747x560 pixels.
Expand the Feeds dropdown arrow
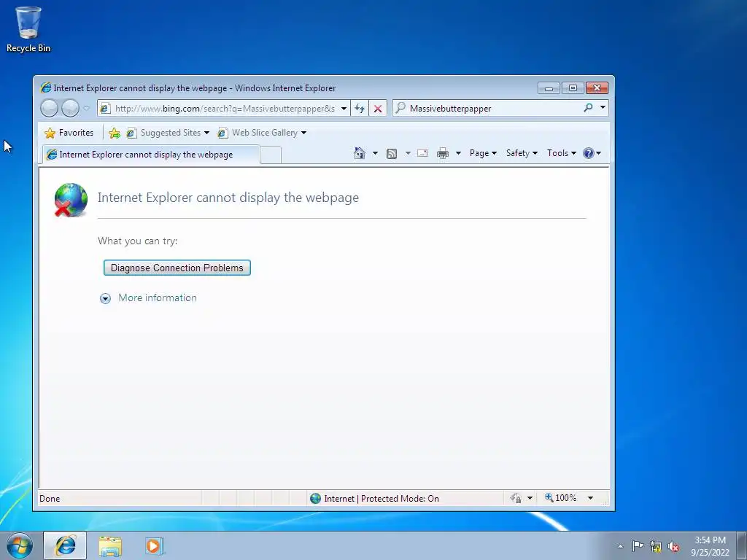408,153
